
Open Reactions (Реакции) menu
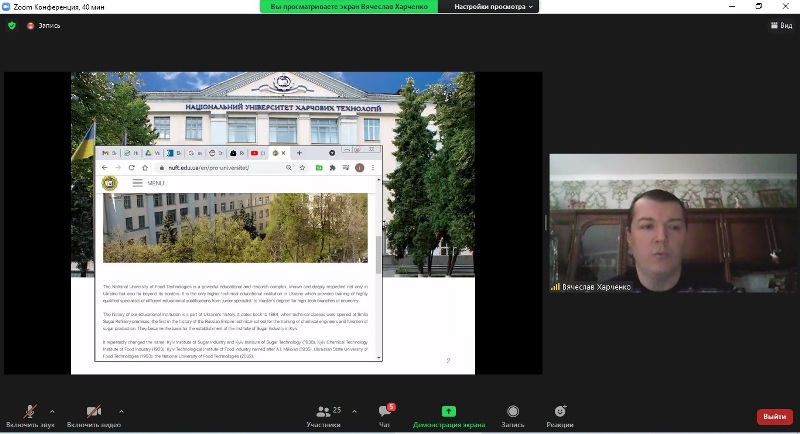[560, 416]
